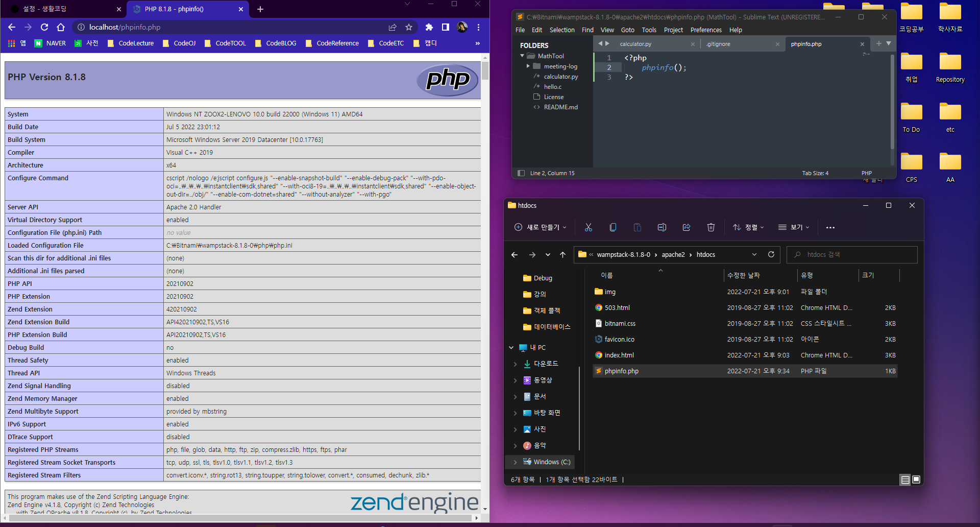
Task: Open the Explorer address bar history dropdown
Action: tap(754, 254)
